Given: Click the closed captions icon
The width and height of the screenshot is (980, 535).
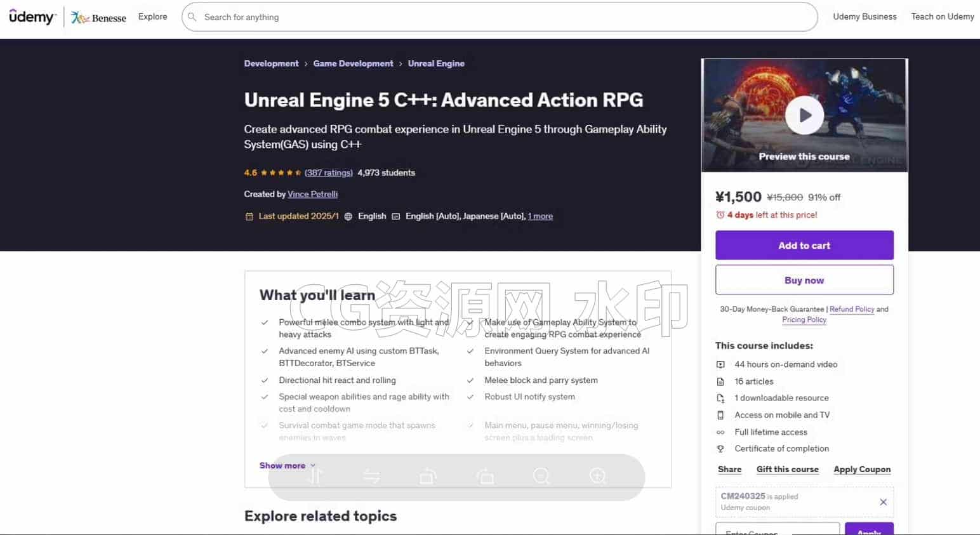Looking at the screenshot, I should click(395, 216).
